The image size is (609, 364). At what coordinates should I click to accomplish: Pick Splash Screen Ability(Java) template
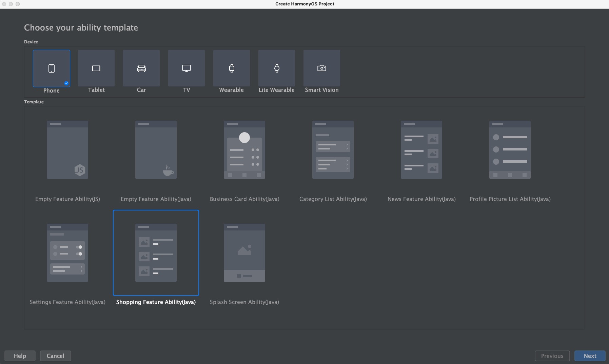244,253
